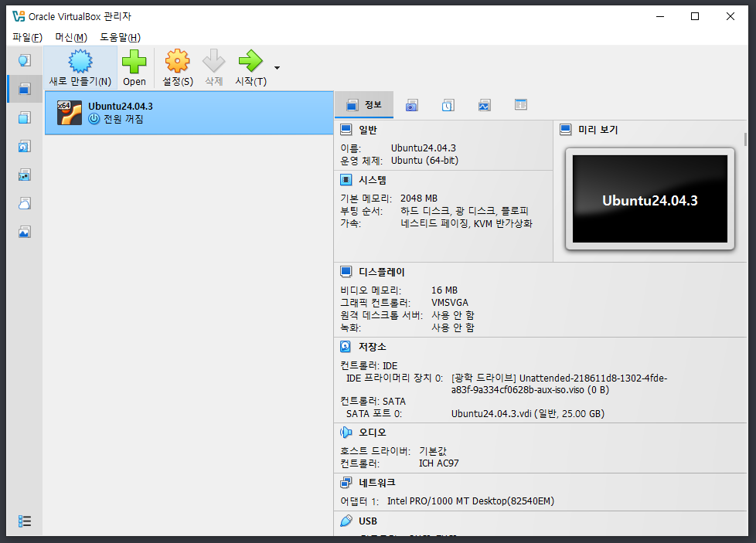Click 원격 데스크톱 서버 사용 안 함 value
Image resolution: width=756 pixels, height=543 pixels.
point(453,315)
